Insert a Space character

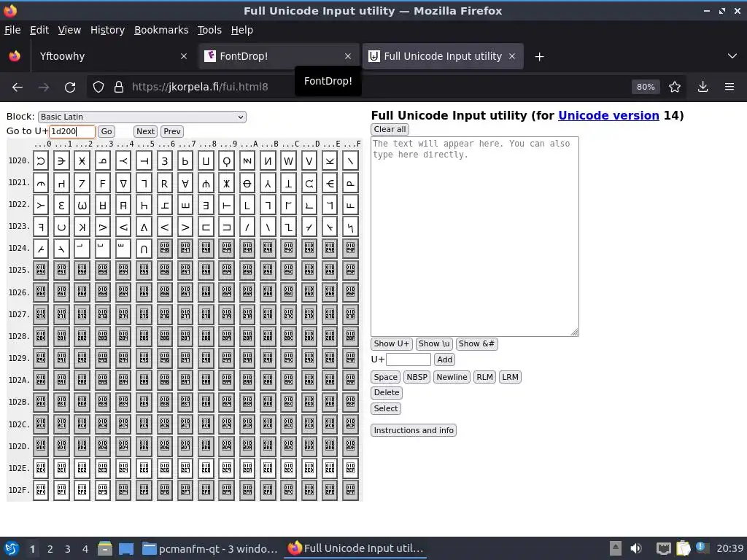(x=385, y=377)
